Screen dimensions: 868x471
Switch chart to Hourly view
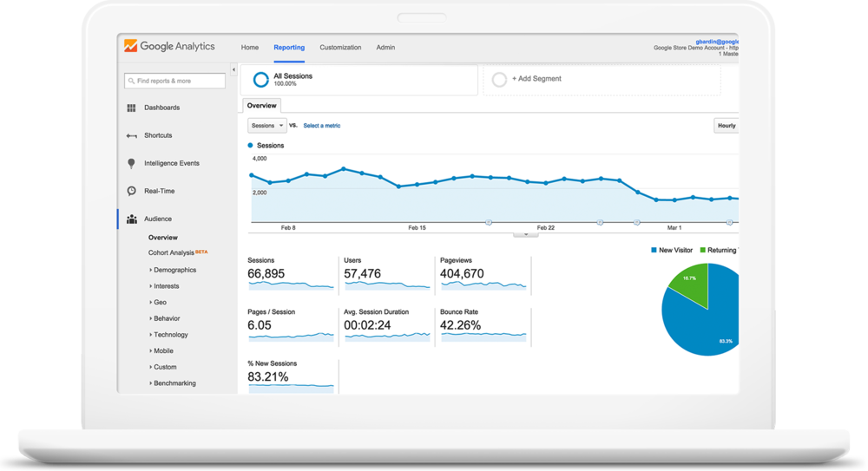(727, 126)
